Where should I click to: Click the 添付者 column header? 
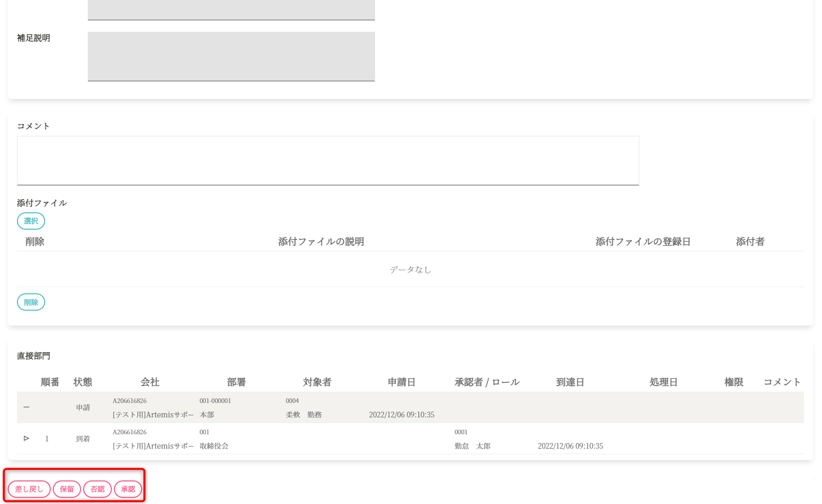[x=750, y=241]
